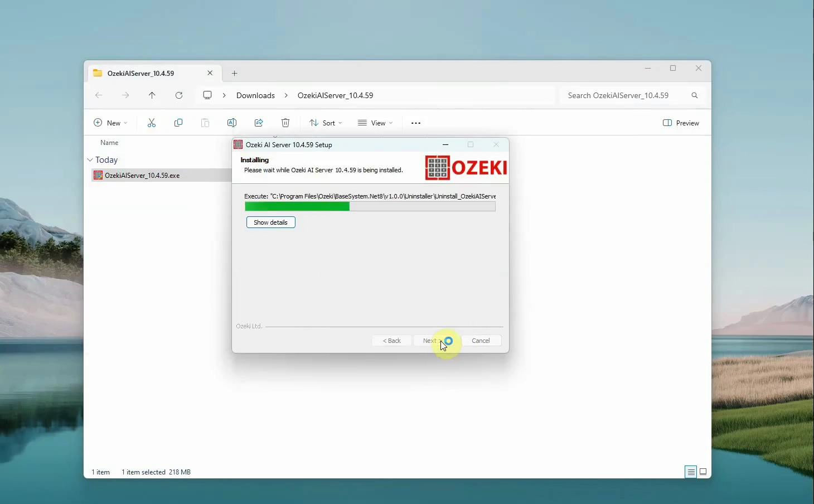Open the View dropdown menu
Image resolution: width=814 pixels, height=504 pixels.
coord(375,123)
